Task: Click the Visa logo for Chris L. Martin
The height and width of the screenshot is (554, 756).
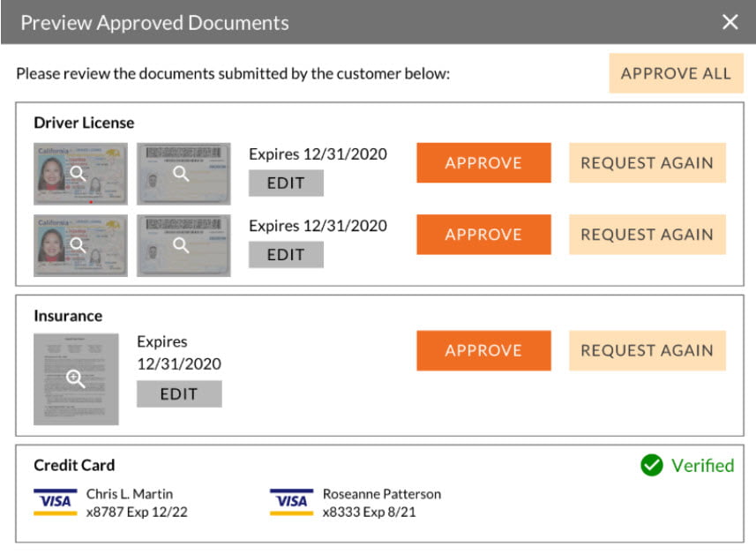Action: click(x=56, y=502)
